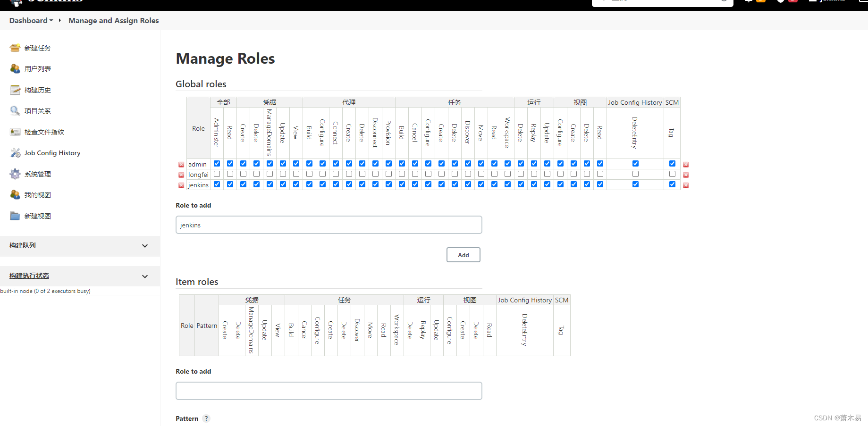Image resolution: width=868 pixels, height=426 pixels.
Task: Click the Dashboard breadcrumb link
Action: tap(28, 20)
